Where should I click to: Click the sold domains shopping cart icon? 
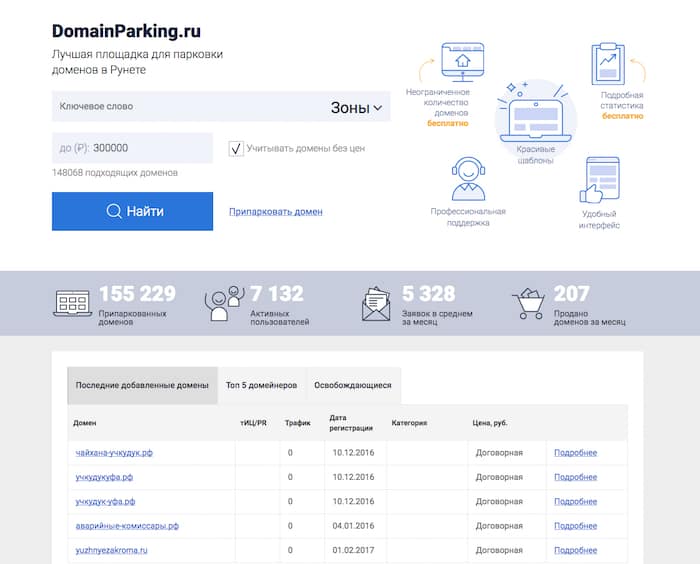(x=527, y=303)
